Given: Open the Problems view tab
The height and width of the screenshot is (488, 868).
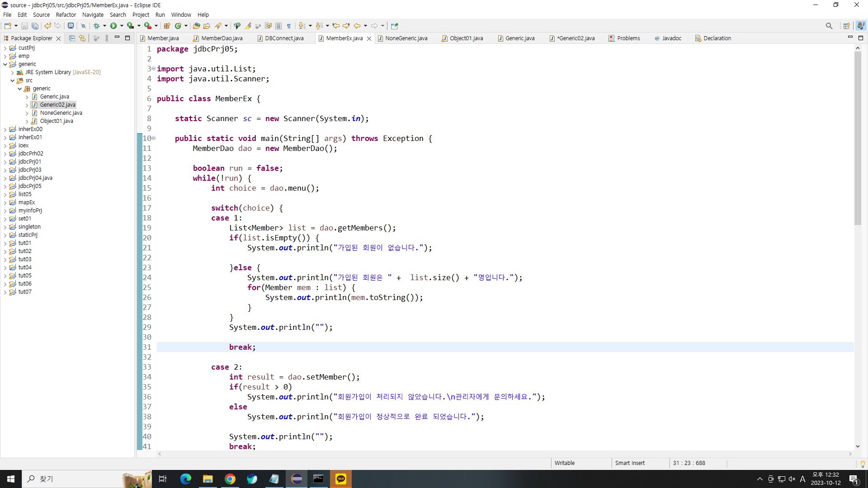Looking at the screenshot, I should tap(628, 38).
